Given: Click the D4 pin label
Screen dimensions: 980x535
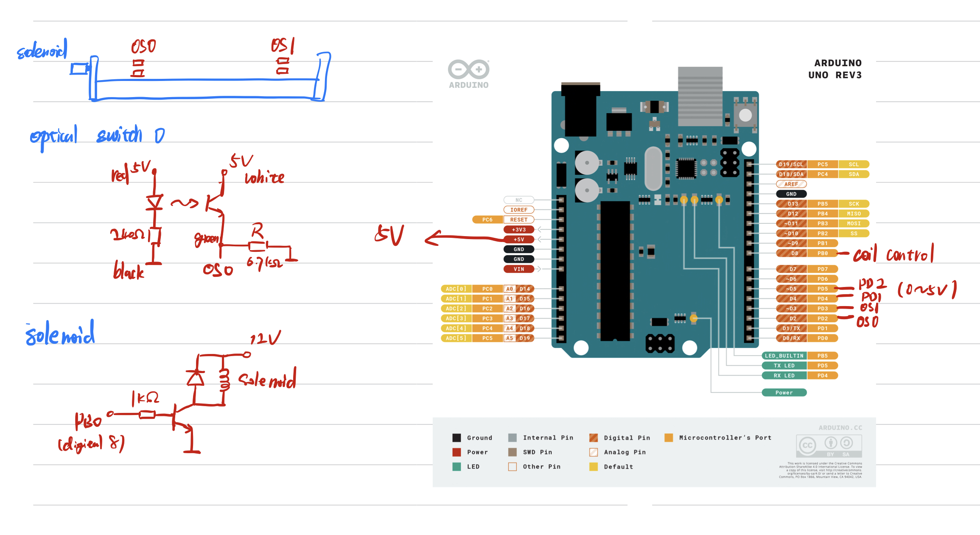Looking at the screenshot, I should tap(791, 299).
